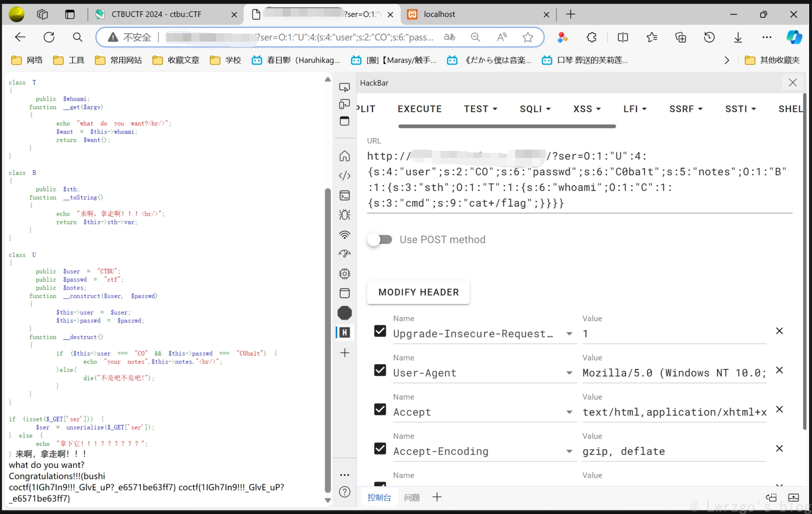Toggle device emulation icon in DevTools
The image size is (812, 514).
344,104
